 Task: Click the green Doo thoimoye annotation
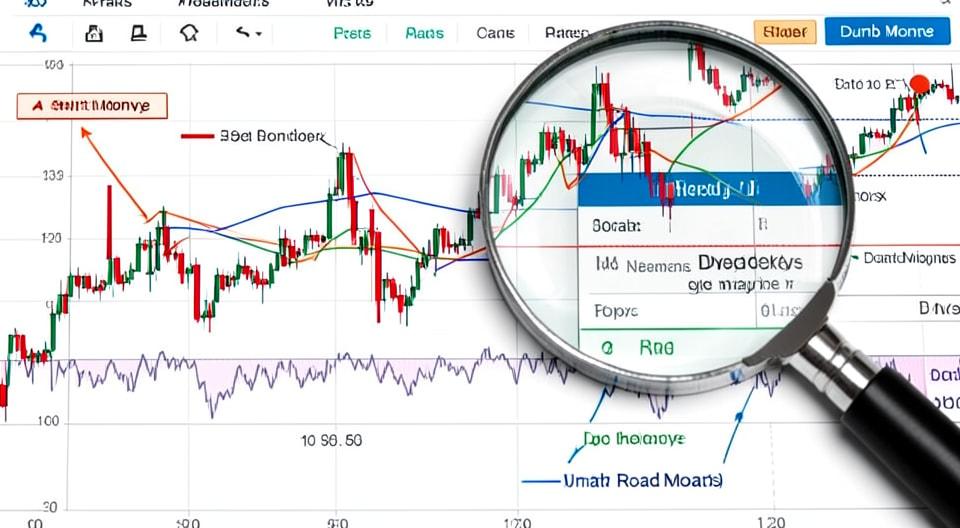[x=634, y=439]
